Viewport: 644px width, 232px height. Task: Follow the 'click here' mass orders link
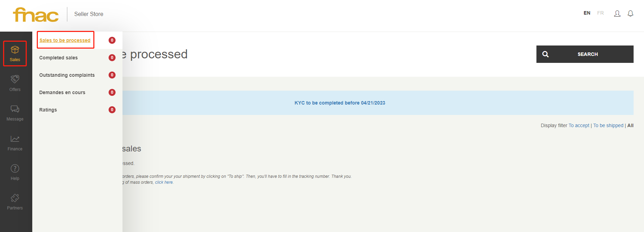[x=164, y=182]
